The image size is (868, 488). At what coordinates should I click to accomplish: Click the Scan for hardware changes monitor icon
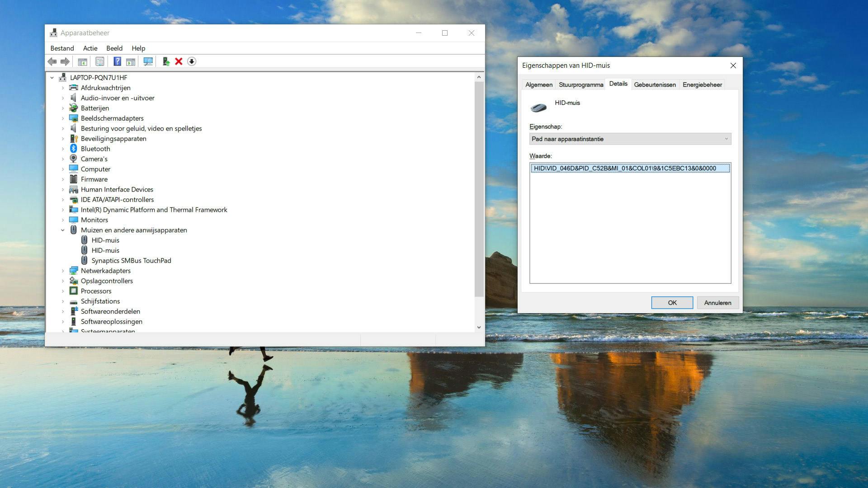(x=148, y=61)
